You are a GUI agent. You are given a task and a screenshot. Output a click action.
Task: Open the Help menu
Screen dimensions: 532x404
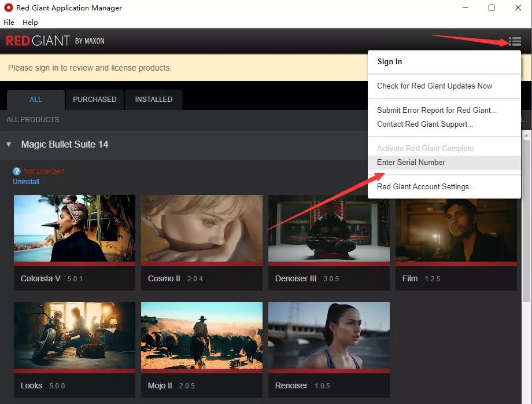[x=30, y=22]
